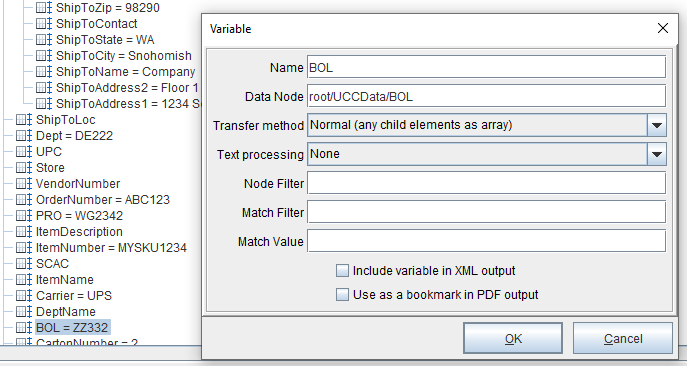This screenshot has height=366, width=687.
Task: Click the ShipToCity node icon
Action: point(44,56)
